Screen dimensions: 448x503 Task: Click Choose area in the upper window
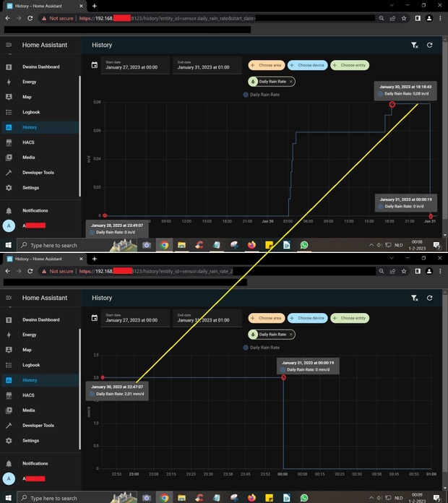(267, 65)
